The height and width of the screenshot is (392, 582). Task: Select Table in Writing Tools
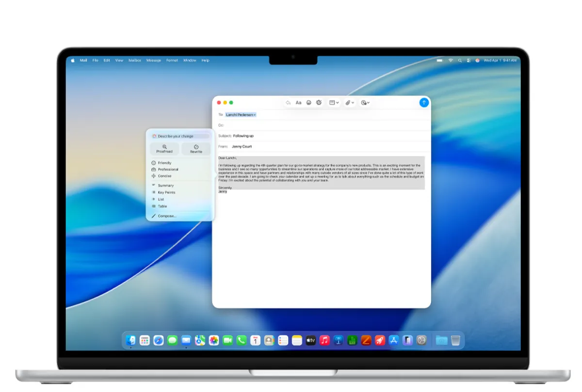159,206
